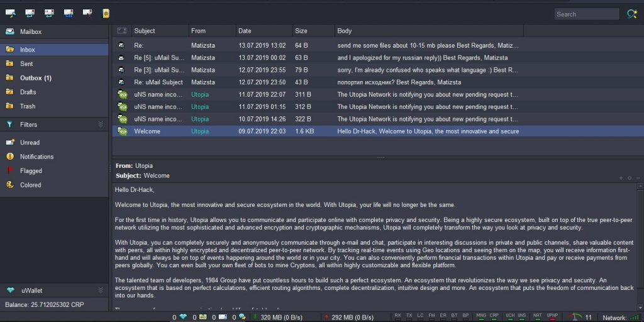Forward the selected mail
This screenshot has width=644, height=322.
tap(69, 14)
